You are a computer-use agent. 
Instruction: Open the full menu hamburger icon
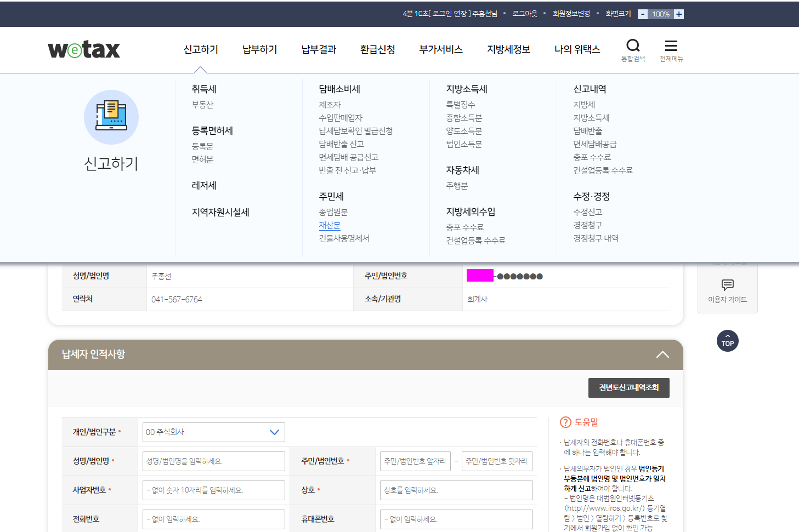click(x=671, y=46)
